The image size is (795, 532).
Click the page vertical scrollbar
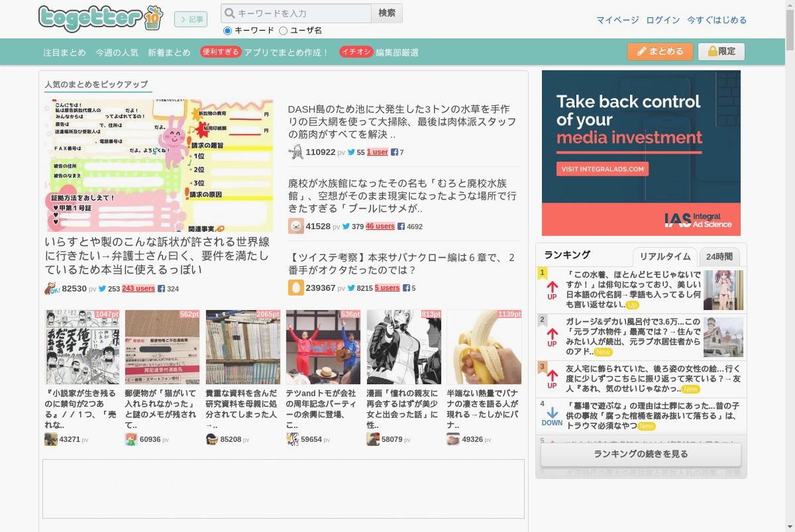click(x=789, y=266)
